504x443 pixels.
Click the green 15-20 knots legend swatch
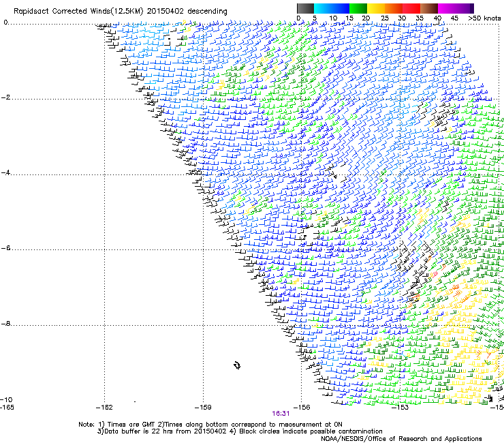(358, 8)
